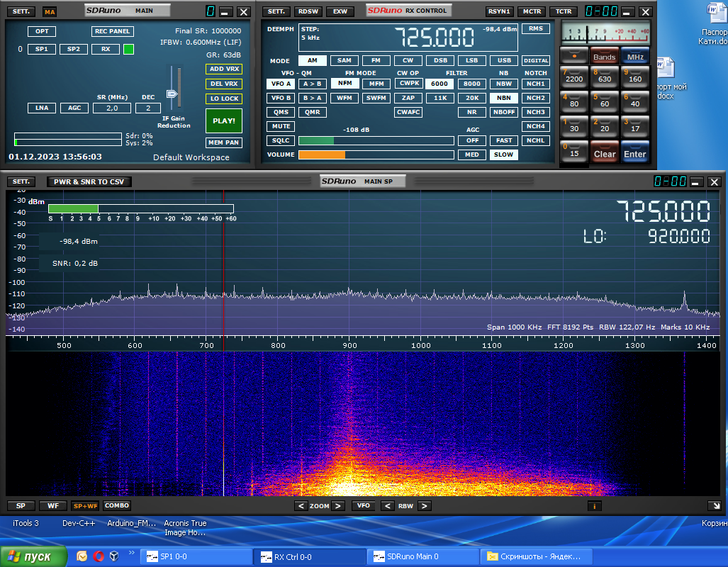The width and height of the screenshot is (728, 567).
Task: Switch to SP spectrum-only view
Action: pos(21,506)
